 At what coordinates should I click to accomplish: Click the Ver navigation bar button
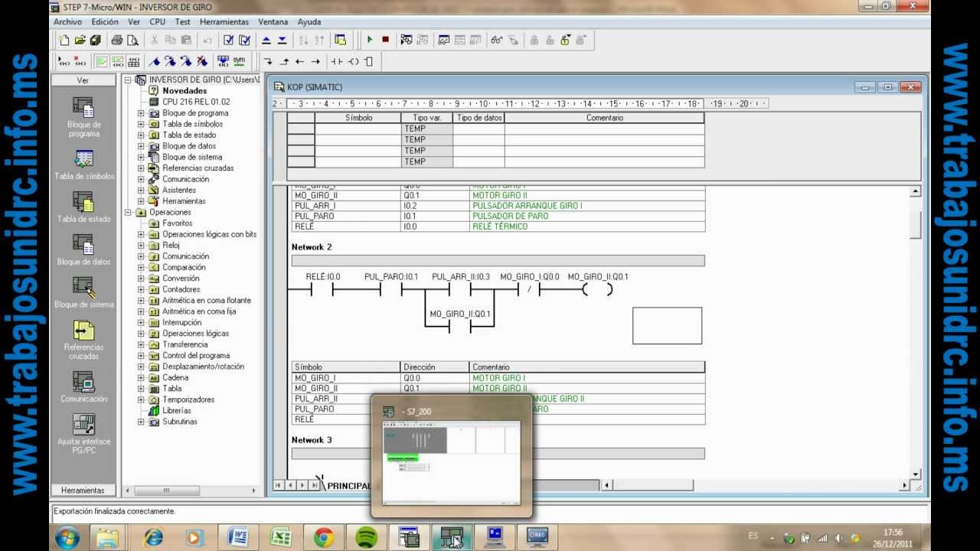83,80
